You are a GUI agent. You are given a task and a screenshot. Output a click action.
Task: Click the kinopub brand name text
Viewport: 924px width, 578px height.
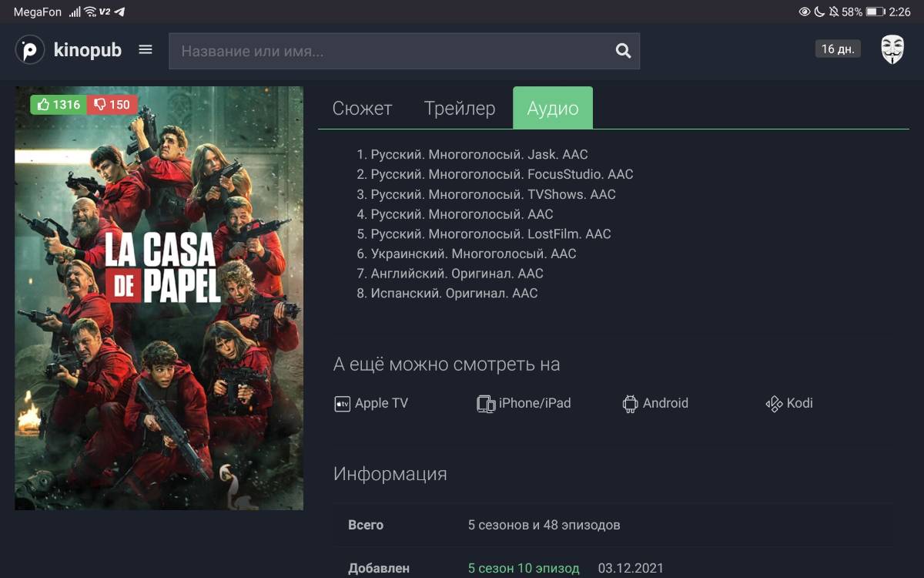click(x=88, y=51)
